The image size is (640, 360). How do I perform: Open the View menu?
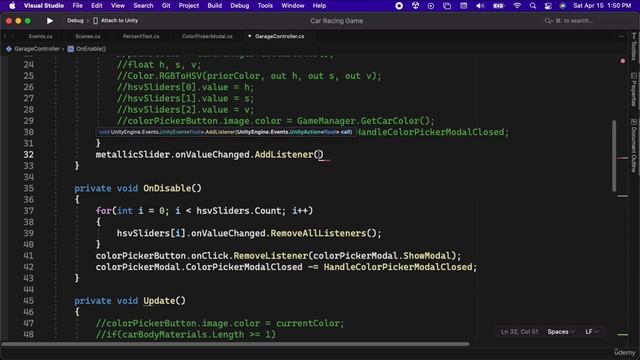[x=118, y=6]
